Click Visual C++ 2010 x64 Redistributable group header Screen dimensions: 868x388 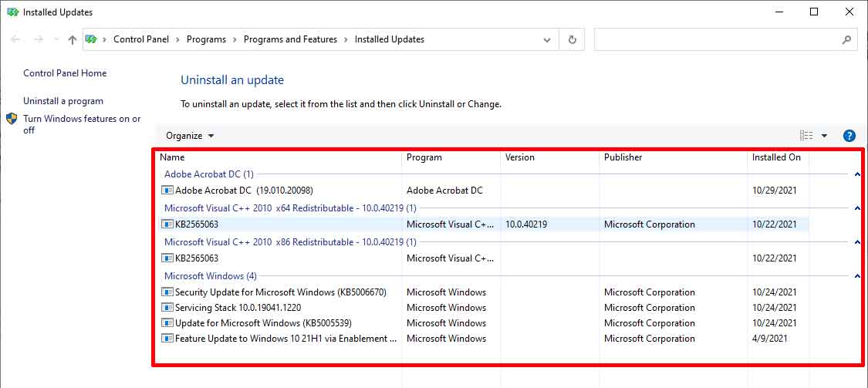[x=290, y=209]
